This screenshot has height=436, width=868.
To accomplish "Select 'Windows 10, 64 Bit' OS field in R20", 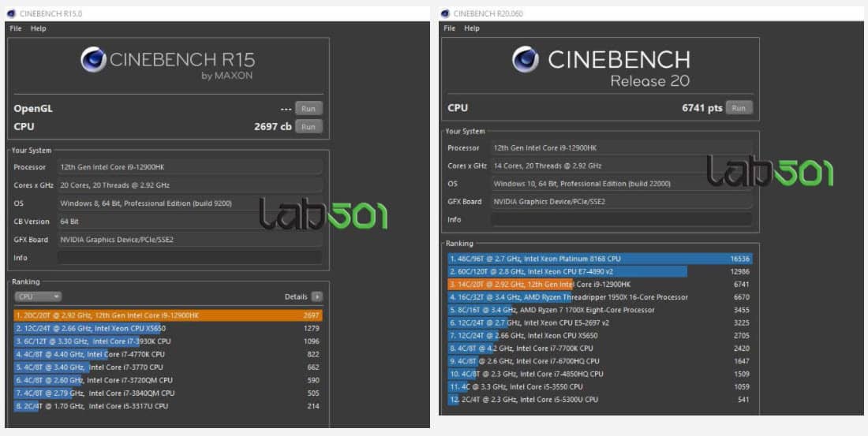I will 622,184.
